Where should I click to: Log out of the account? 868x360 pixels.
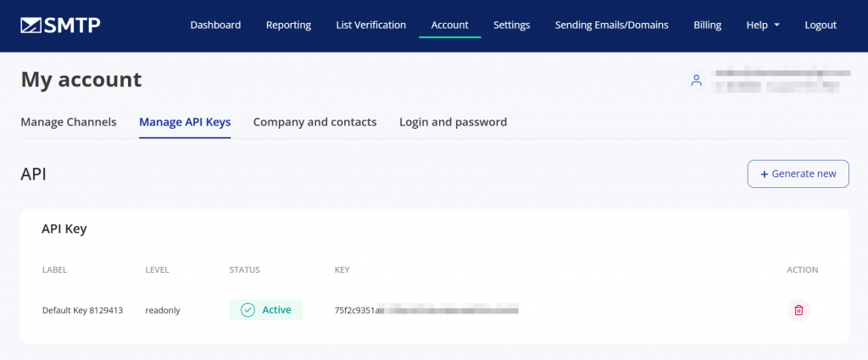click(x=821, y=25)
